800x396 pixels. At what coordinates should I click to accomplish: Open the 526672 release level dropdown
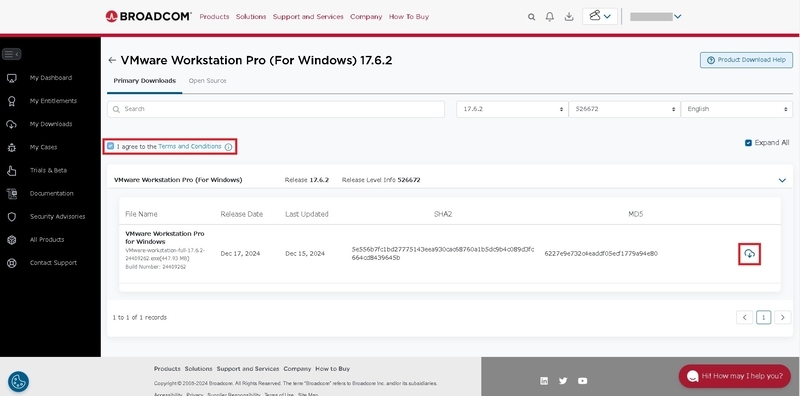coord(624,109)
